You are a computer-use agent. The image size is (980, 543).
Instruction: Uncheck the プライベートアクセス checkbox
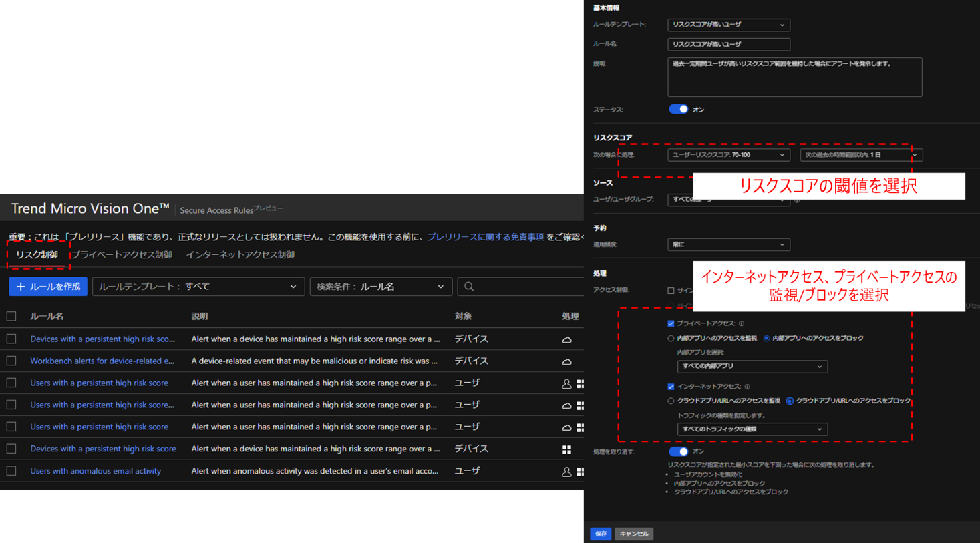tap(671, 323)
